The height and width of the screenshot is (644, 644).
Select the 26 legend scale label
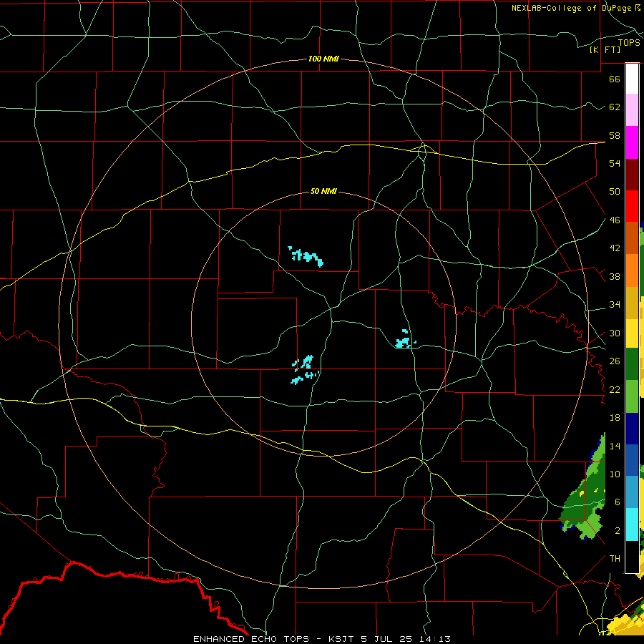click(x=615, y=361)
